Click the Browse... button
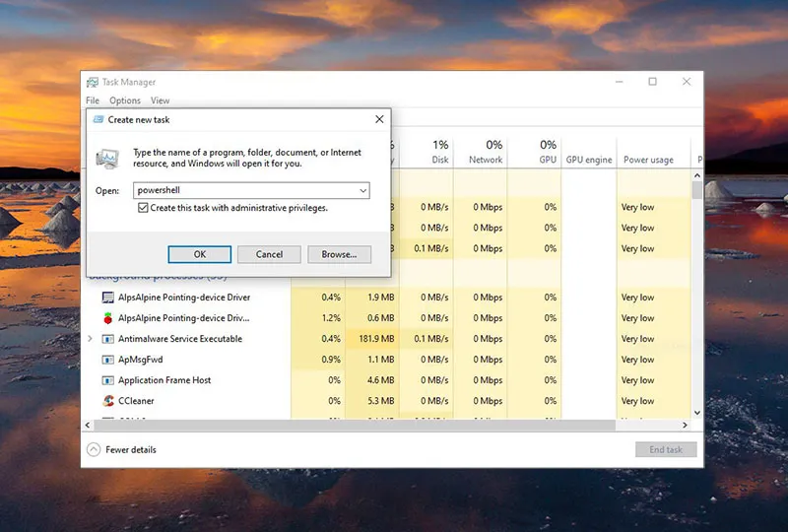The width and height of the screenshot is (788, 532). click(339, 254)
